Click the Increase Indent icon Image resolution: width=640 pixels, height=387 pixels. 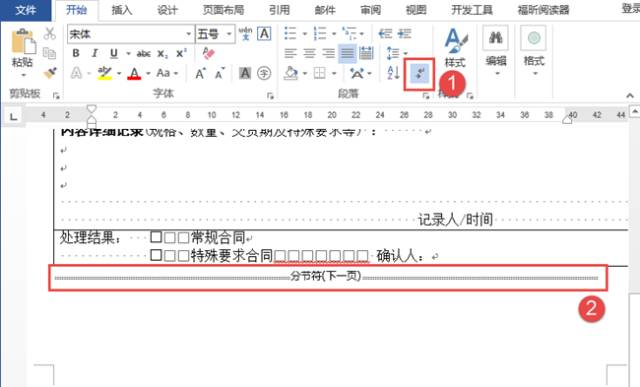click(x=404, y=33)
